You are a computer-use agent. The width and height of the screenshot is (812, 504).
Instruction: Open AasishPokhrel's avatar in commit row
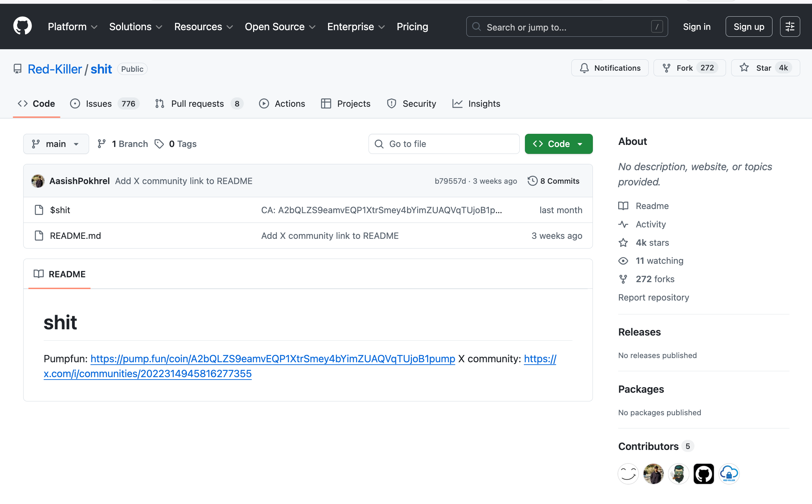pos(38,181)
